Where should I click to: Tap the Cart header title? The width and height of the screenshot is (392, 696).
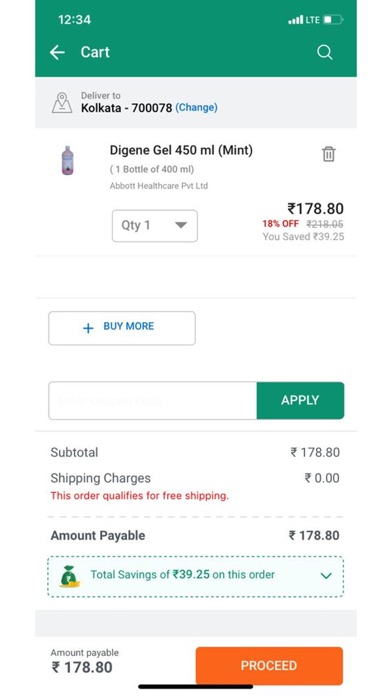[95, 52]
